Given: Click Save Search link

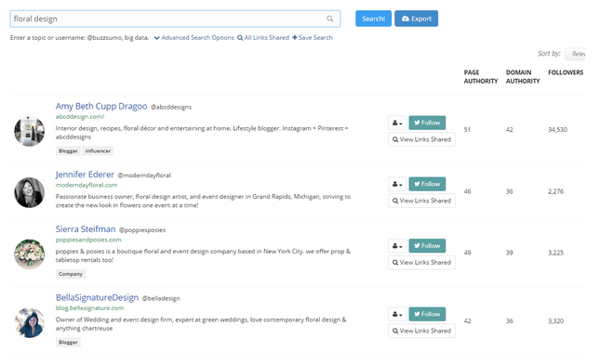Looking at the screenshot, I should tap(313, 38).
